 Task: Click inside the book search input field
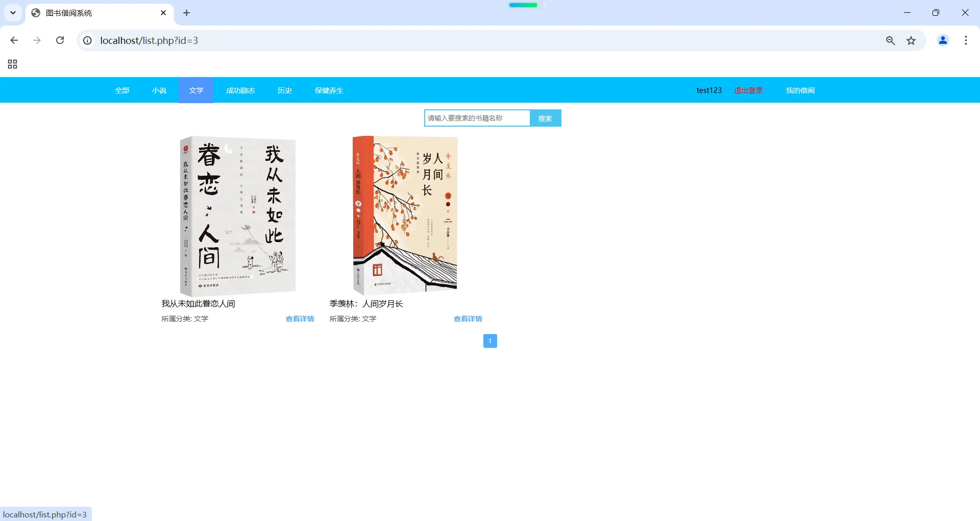tap(477, 117)
